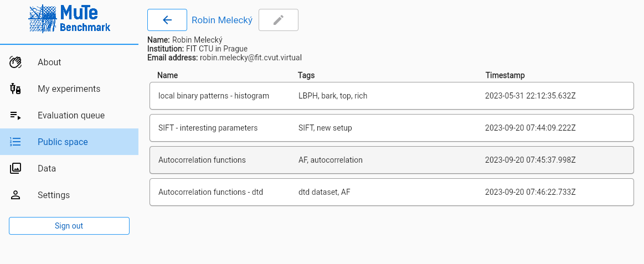This screenshot has width=644, height=264.
Task: Click the Settings person icon
Action: point(16,195)
